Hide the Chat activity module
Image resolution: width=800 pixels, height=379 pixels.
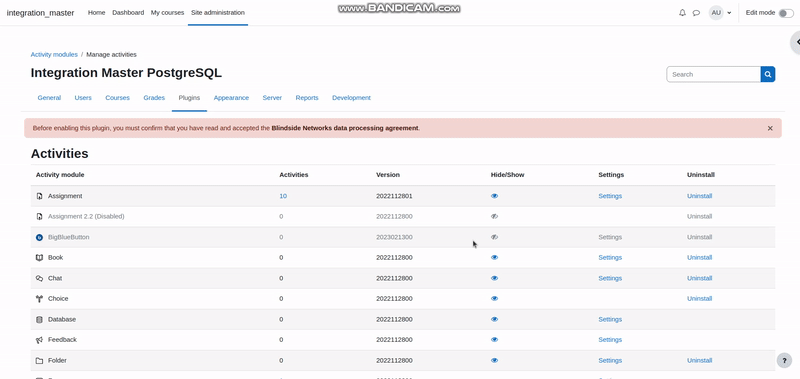click(494, 279)
